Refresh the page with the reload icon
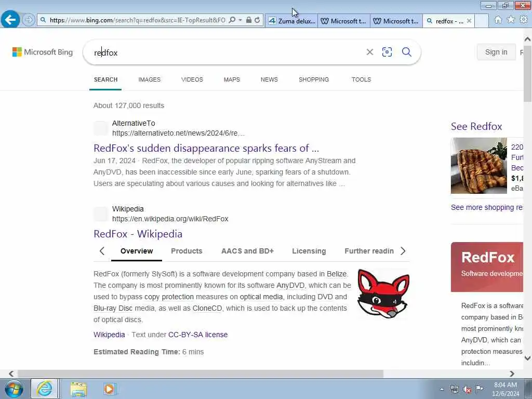The image size is (532, 399). click(258, 20)
